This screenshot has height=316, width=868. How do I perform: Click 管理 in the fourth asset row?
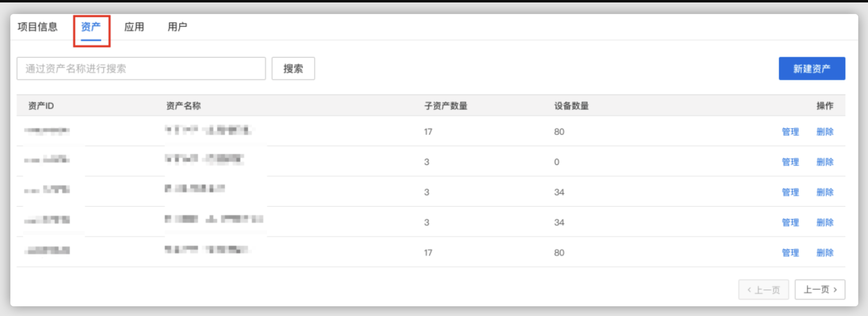(790, 222)
